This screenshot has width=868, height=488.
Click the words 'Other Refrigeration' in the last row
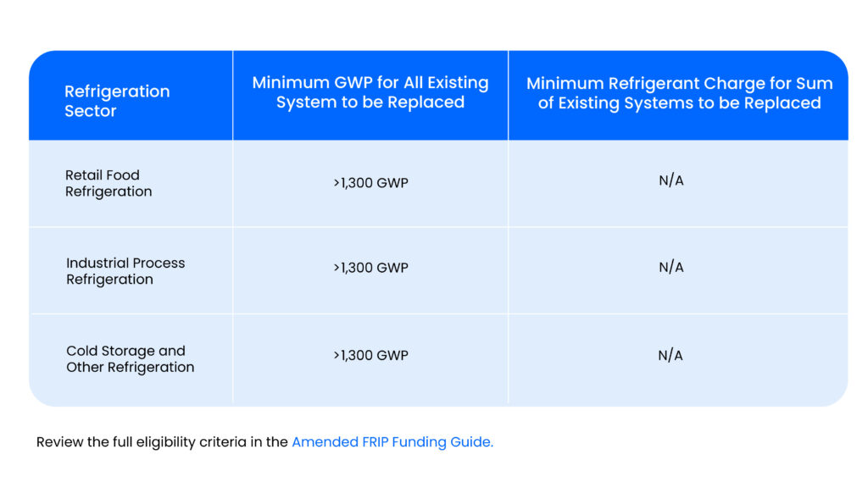131,368
